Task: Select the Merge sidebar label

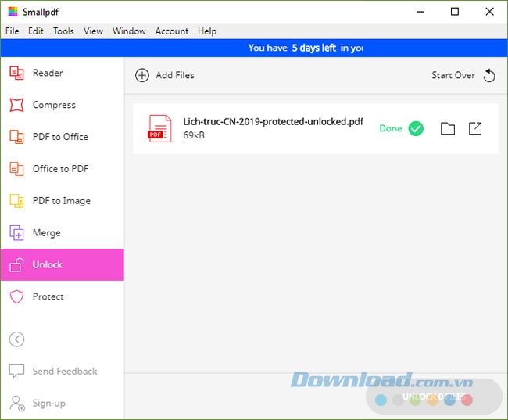Action: coord(47,233)
